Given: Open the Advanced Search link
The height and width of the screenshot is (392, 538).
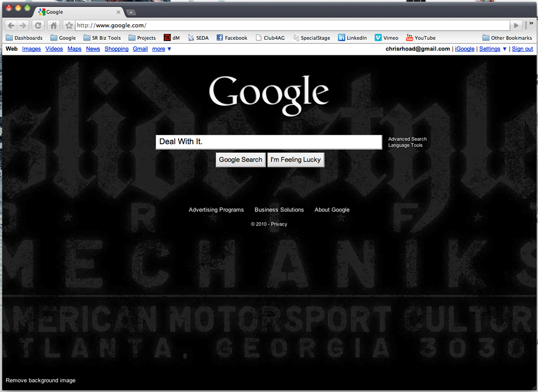Looking at the screenshot, I should 407,139.
